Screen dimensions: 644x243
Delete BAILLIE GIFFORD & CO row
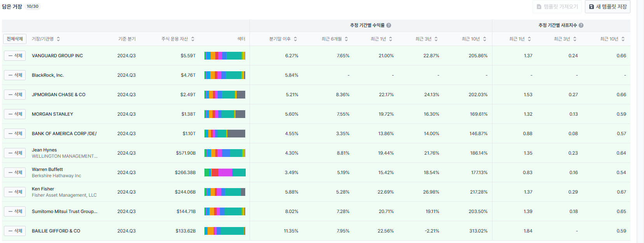coord(15,231)
